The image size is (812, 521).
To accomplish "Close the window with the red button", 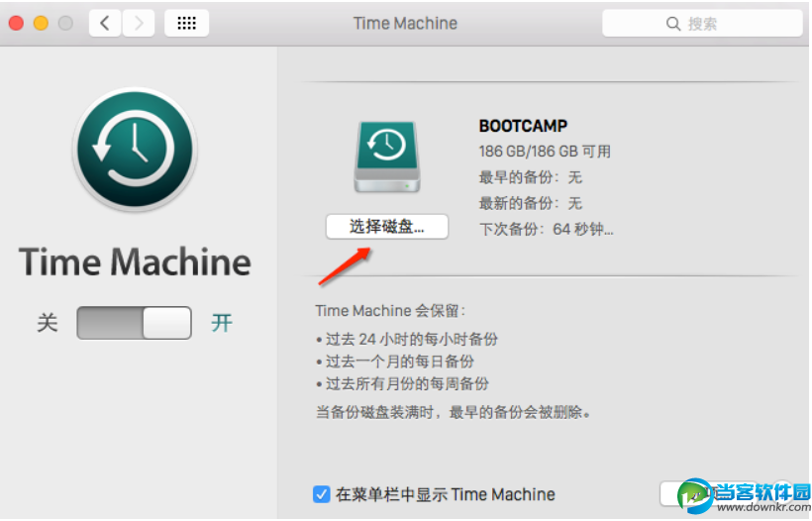I will pyautogui.click(x=17, y=24).
